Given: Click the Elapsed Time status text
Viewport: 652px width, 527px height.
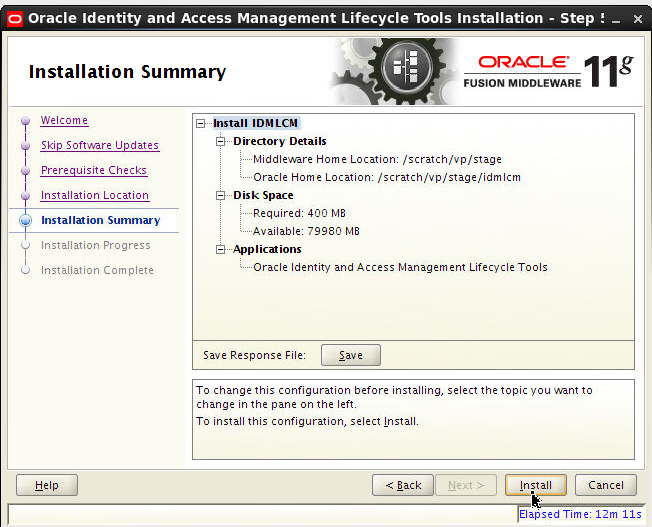Looking at the screenshot, I should click(x=580, y=515).
